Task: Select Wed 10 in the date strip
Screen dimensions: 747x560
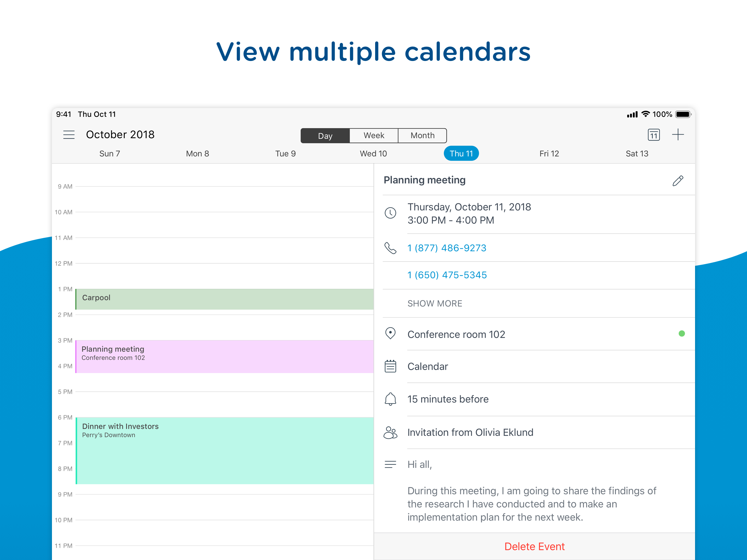Action: (373, 154)
